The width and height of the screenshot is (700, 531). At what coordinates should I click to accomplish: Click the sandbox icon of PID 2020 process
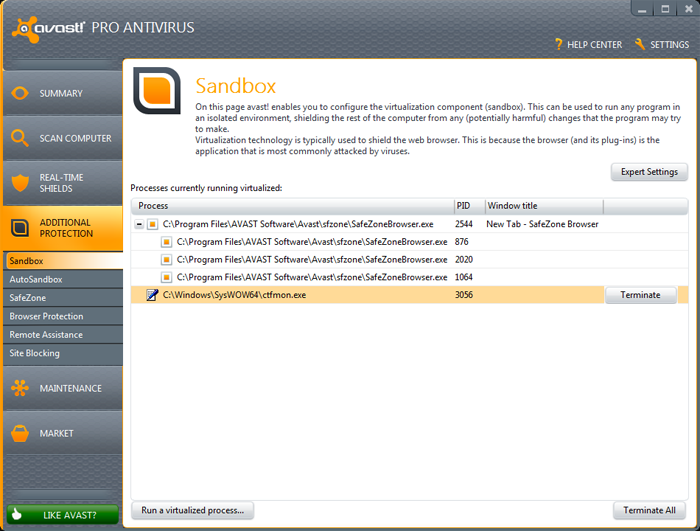[x=167, y=259]
